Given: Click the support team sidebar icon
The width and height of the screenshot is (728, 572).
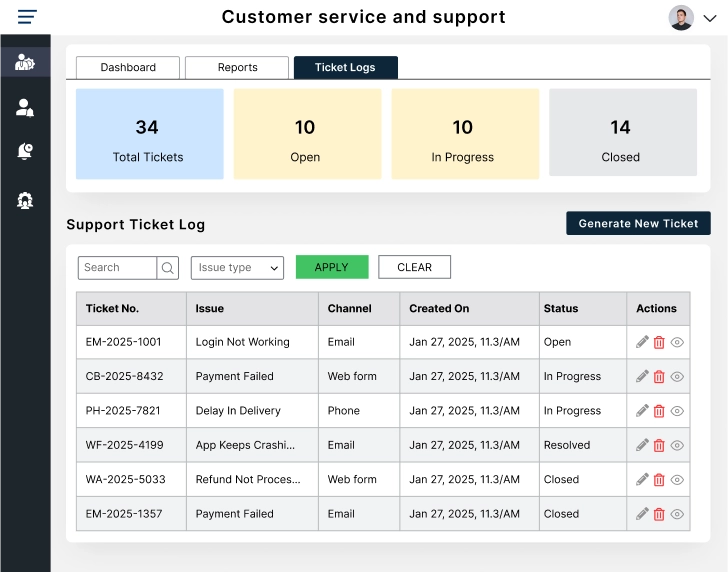Looking at the screenshot, I should click(x=25, y=62).
